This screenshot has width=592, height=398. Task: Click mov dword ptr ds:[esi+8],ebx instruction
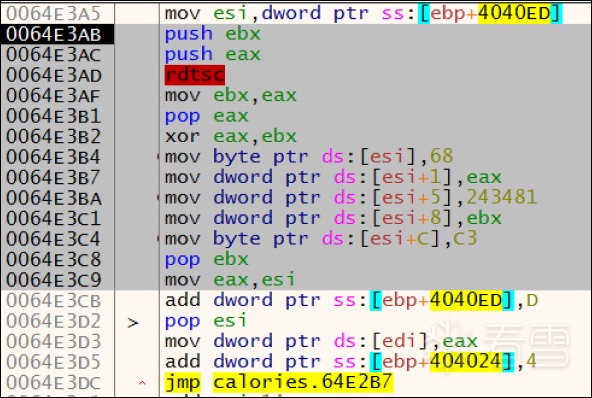[333, 218]
